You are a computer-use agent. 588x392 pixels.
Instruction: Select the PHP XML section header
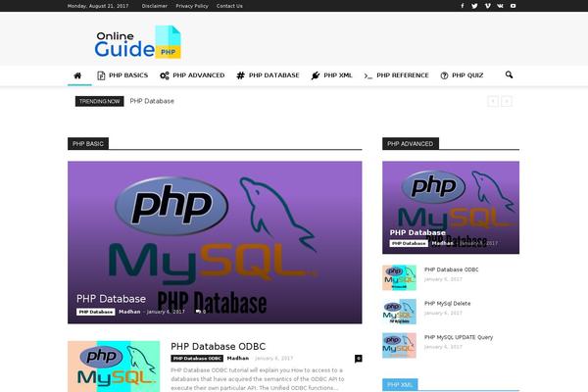[400, 384]
